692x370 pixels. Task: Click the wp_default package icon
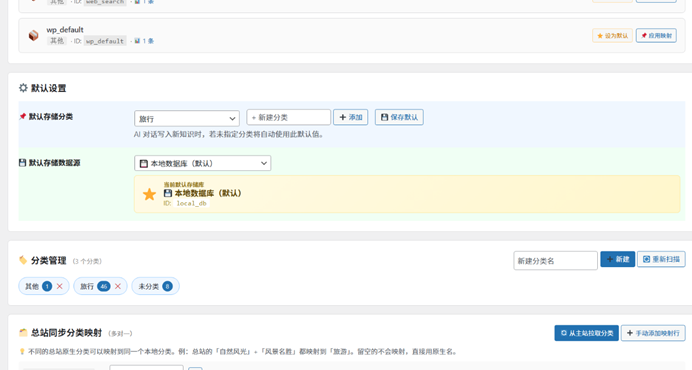(x=34, y=35)
